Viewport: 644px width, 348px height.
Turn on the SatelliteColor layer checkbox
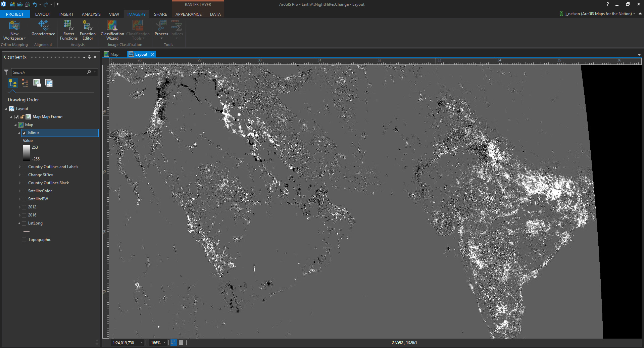24,191
